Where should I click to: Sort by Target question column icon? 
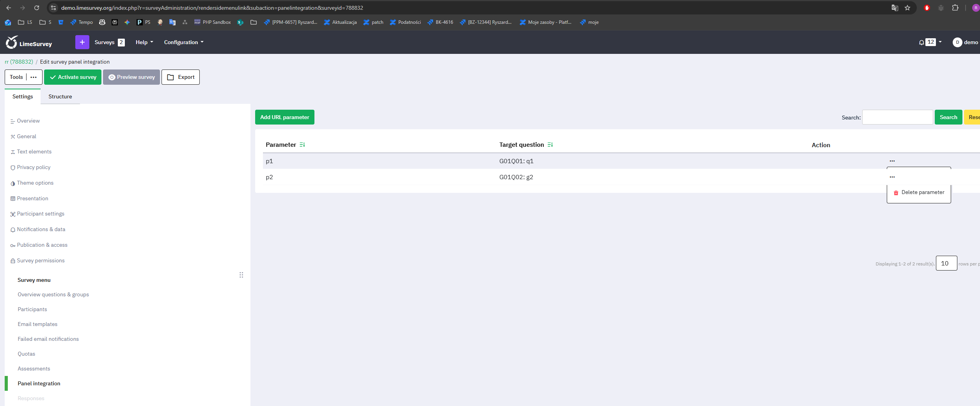(x=550, y=145)
